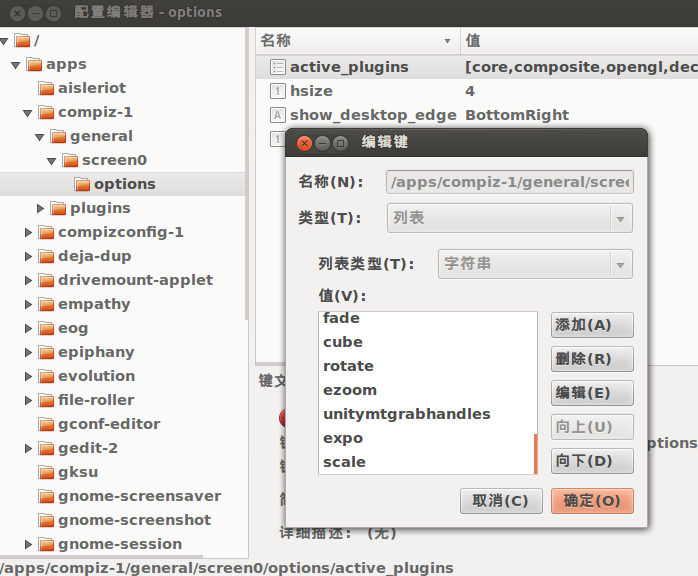698x576 pixels.
Task: Click the screen0 folder icon
Action: coord(70,160)
